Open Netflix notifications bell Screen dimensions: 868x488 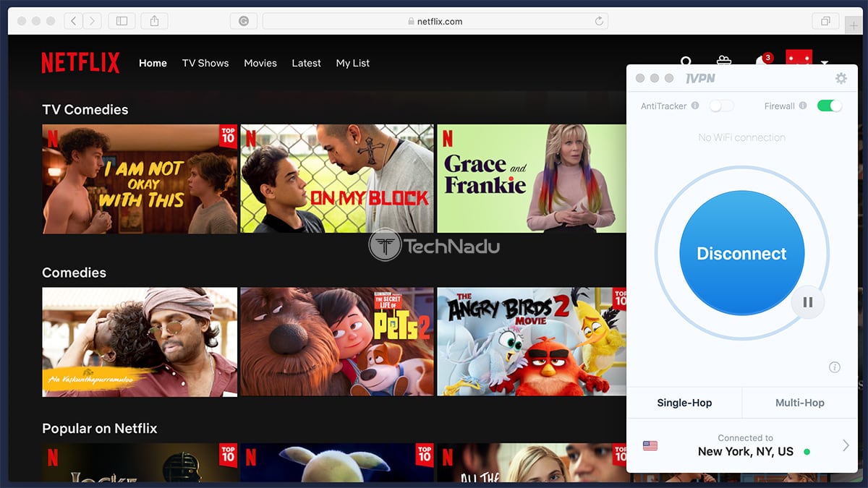coord(762,62)
